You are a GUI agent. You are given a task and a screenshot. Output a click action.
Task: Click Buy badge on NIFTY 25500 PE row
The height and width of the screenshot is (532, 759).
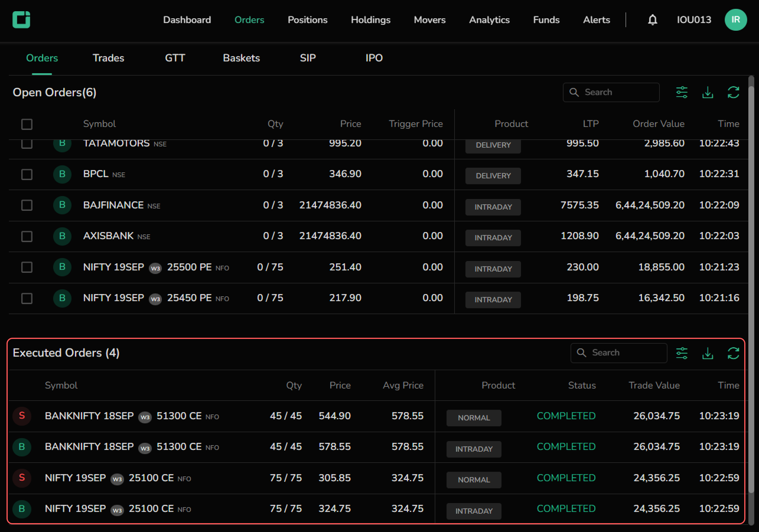coord(62,267)
